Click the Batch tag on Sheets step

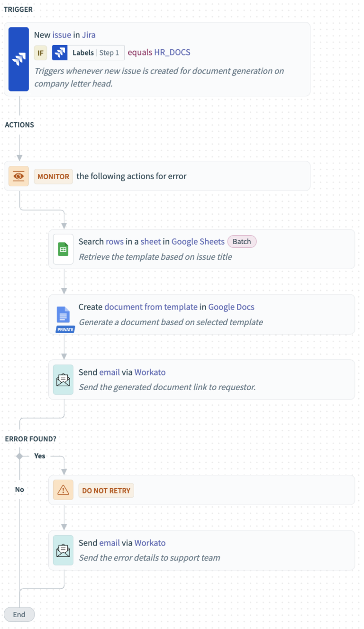tap(242, 242)
